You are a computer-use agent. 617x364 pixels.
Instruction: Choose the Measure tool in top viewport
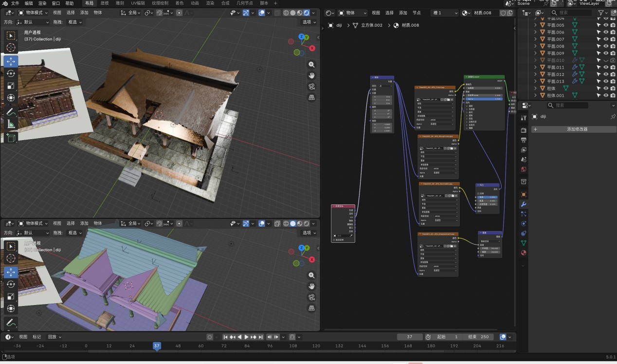coord(11,124)
